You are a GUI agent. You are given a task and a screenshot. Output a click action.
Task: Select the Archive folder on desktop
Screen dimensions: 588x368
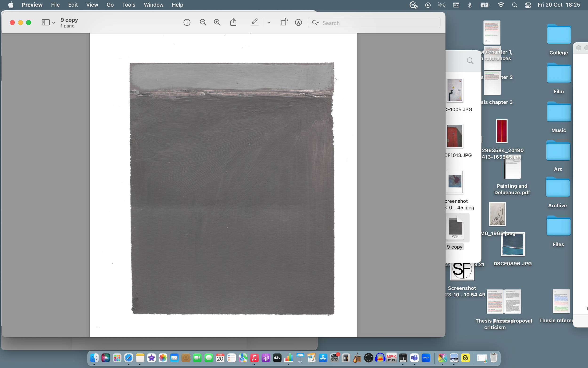557,187
